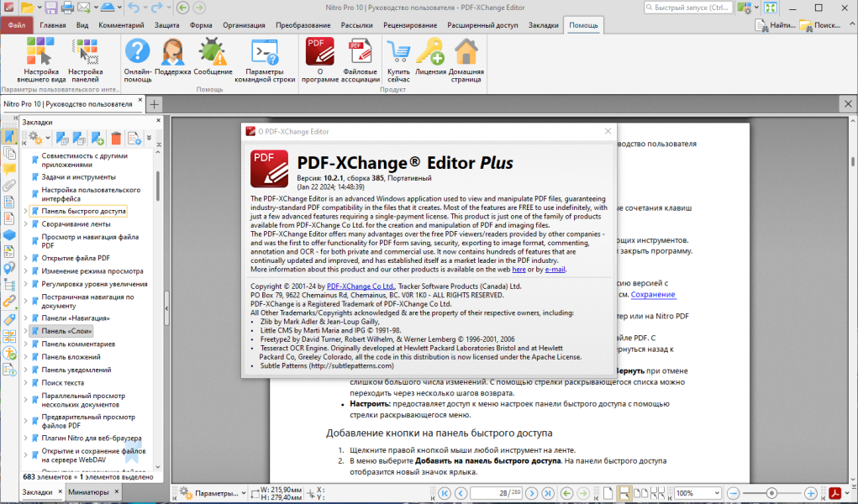The width and height of the screenshot is (858, 504).
Task: Click the Undo arrow in quick toolbar
Action: pyautogui.click(x=133, y=8)
